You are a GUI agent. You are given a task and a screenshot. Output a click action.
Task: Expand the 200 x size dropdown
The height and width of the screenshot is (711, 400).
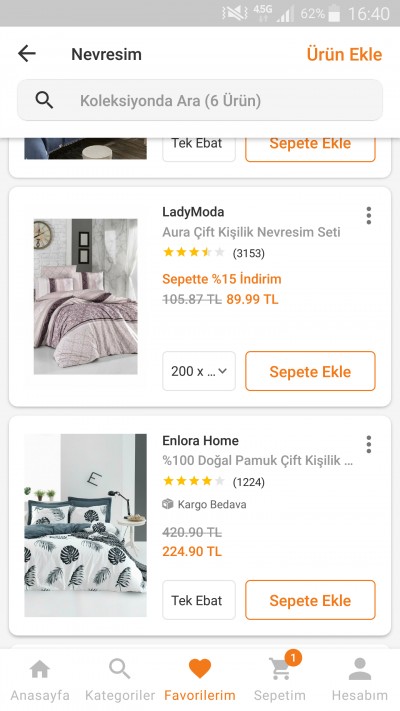[x=199, y=371]
